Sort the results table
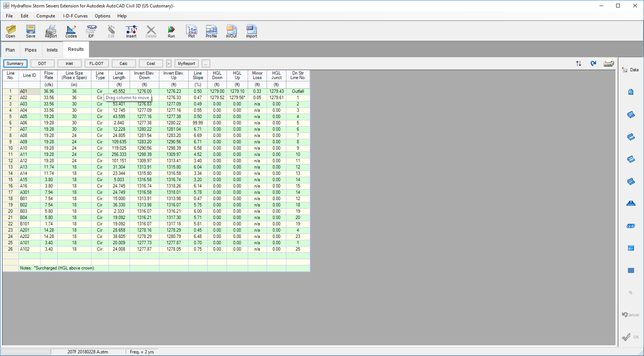Viewport: 644px width, 356px height. [578, 63]
